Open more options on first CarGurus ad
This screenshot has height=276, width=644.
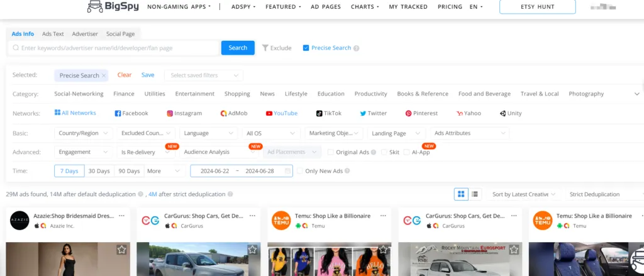[252, 216]
